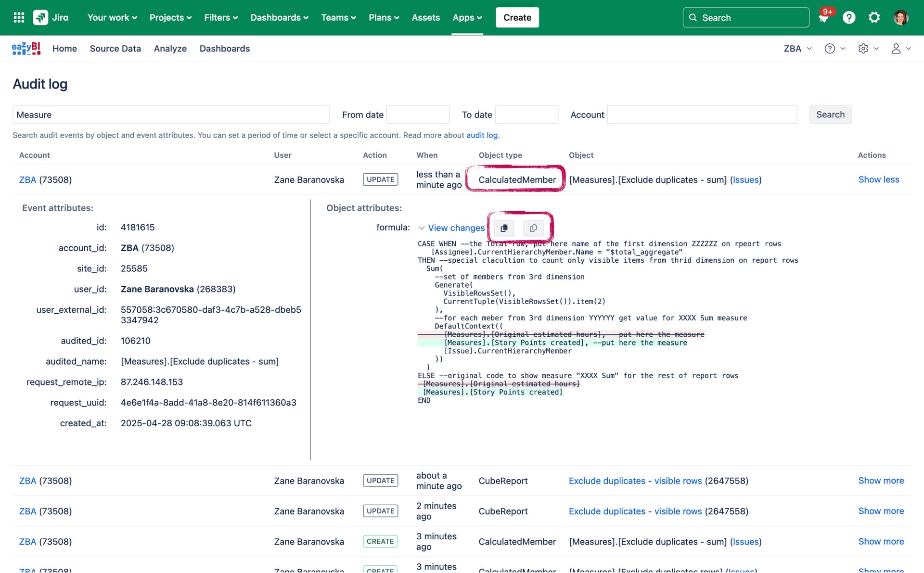The width and height of the screenshot is (924, 573).
Task: Open the notifications bell with 9+ badge
Action: point(823,18)
